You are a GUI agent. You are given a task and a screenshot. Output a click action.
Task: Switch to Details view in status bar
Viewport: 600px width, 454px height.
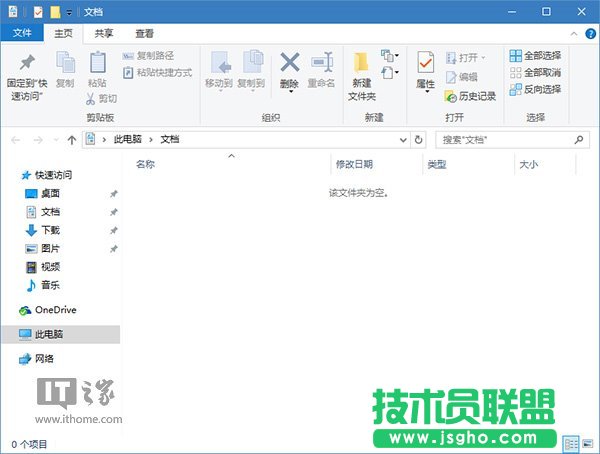coord(571,444)
